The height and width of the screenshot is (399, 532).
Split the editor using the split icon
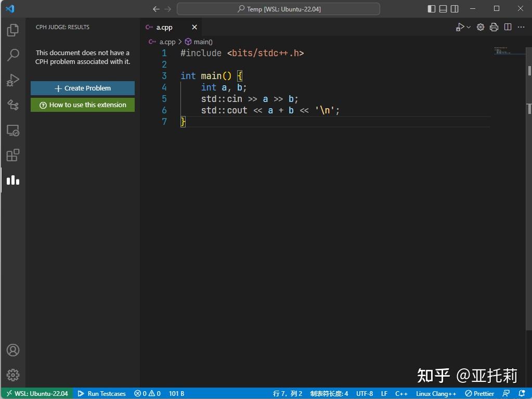507,27
